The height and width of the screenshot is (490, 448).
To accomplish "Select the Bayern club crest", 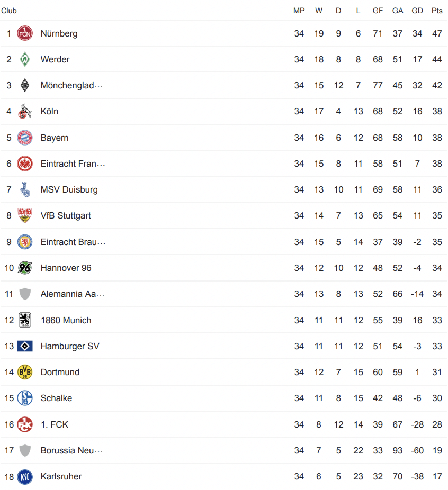I will pyautogui.click(x=25, y=138).
